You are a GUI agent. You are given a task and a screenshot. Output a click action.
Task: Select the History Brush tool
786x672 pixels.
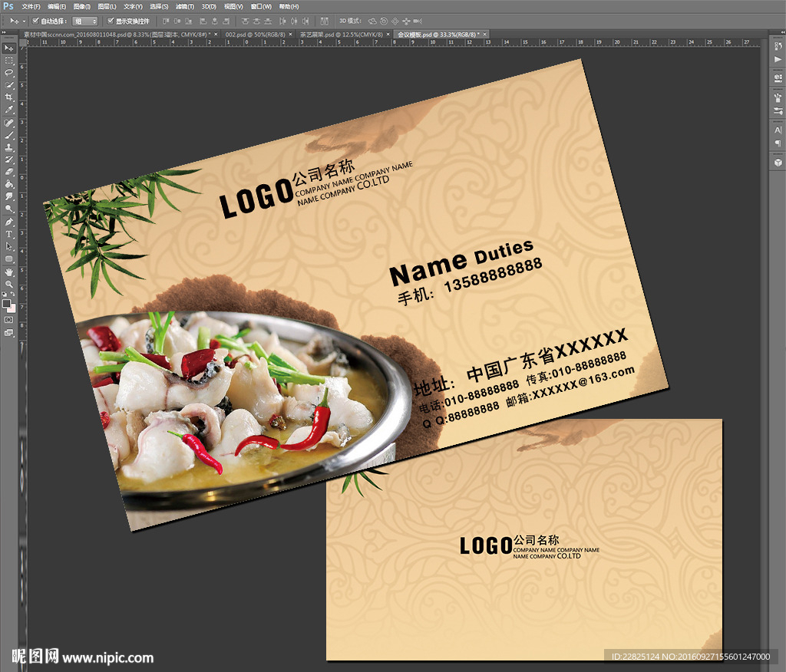tap(9, 160)
